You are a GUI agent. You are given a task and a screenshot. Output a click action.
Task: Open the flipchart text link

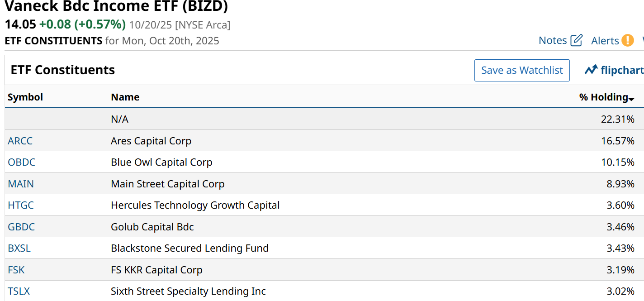tap(622, 70)
